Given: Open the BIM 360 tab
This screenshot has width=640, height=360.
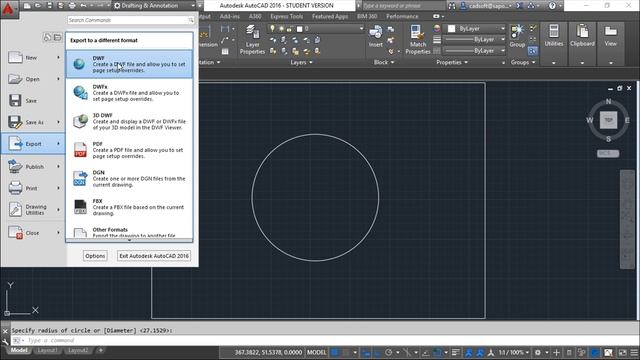Looking at the screenshot, I should coord(367,16).
